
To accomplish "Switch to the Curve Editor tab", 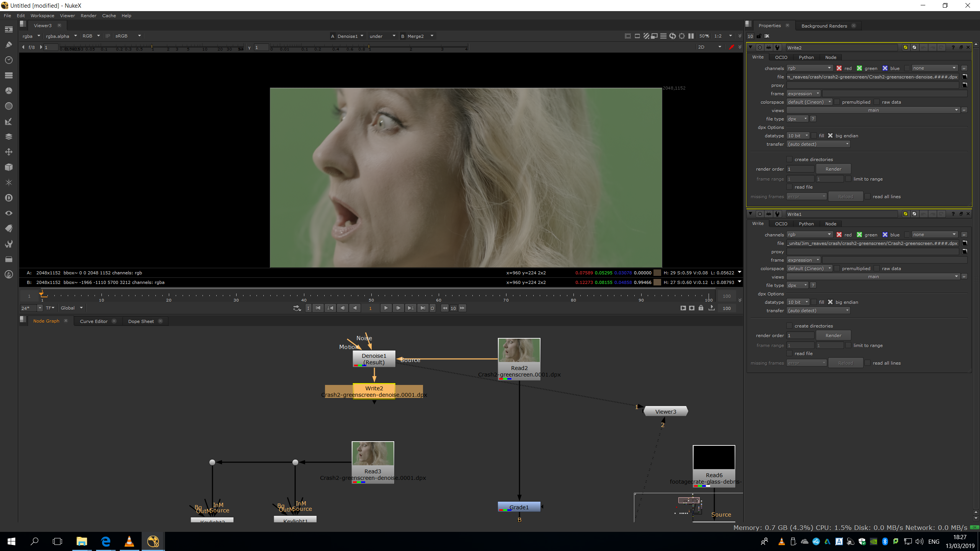I will (93, 321).
